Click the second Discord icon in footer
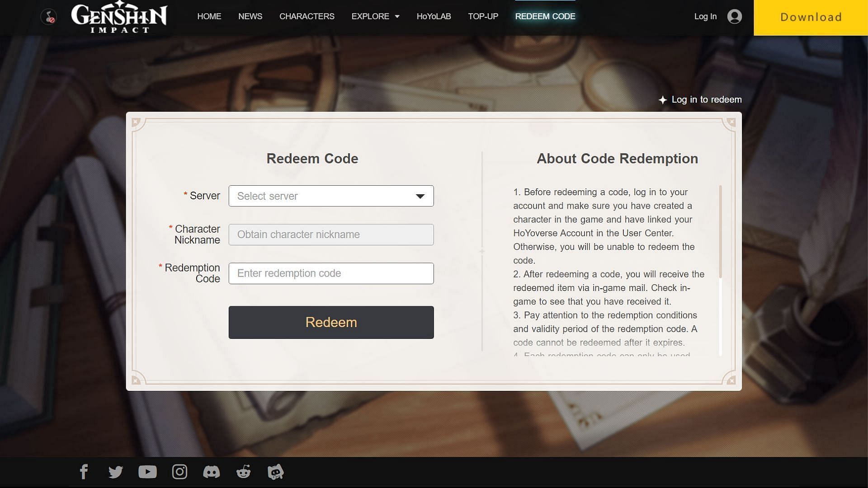The width and height of the screenshot is (868, 488). click(275, 471)
